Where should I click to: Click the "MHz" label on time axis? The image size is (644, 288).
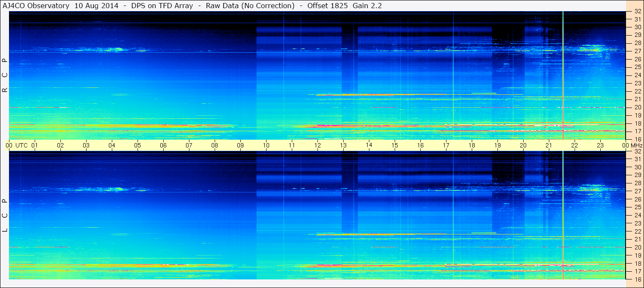click(x=636, y=145)
